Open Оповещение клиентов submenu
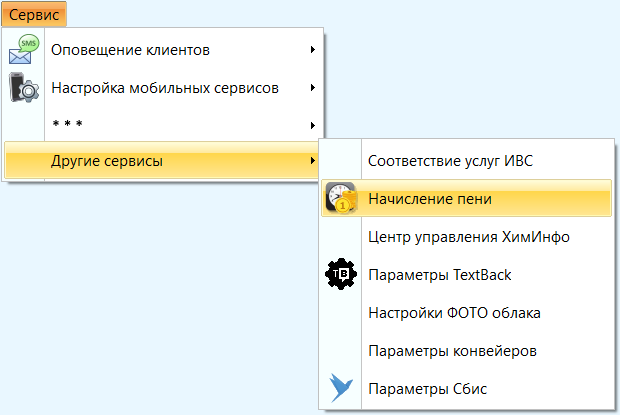Viewport: 620px width, 415px height. coord(163,50)
